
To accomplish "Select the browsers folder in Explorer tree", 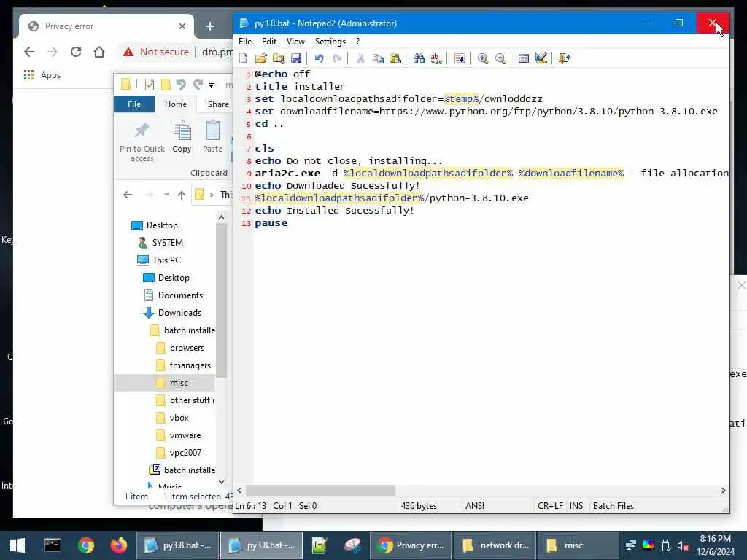I will pyautogui.click(x=187, y=348).
